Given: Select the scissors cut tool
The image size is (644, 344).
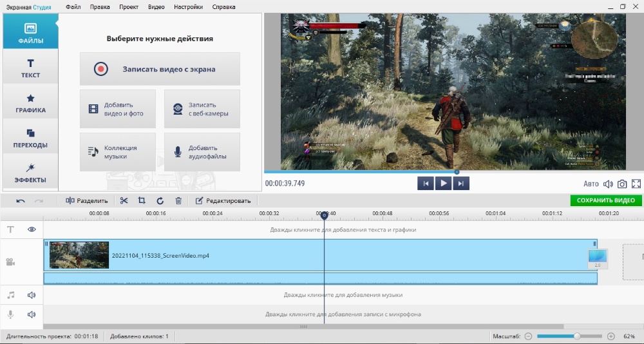Looking at the screenshot, I should click(124, 200).
